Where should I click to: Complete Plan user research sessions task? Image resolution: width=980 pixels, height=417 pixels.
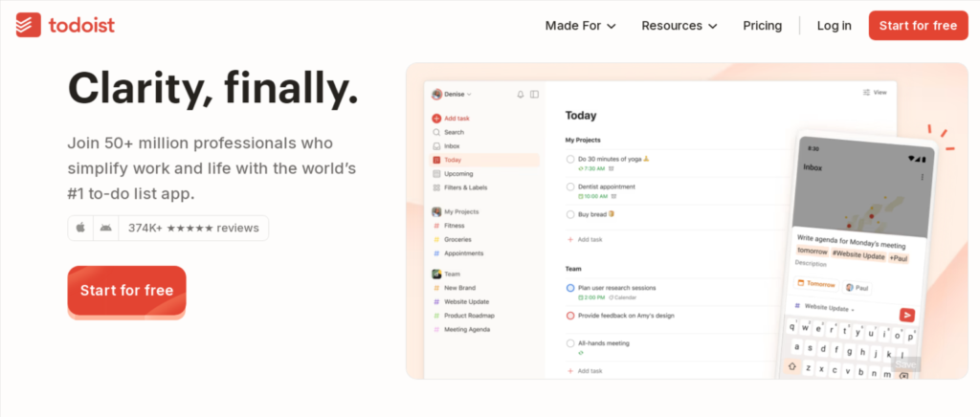[x=570, y=288]
